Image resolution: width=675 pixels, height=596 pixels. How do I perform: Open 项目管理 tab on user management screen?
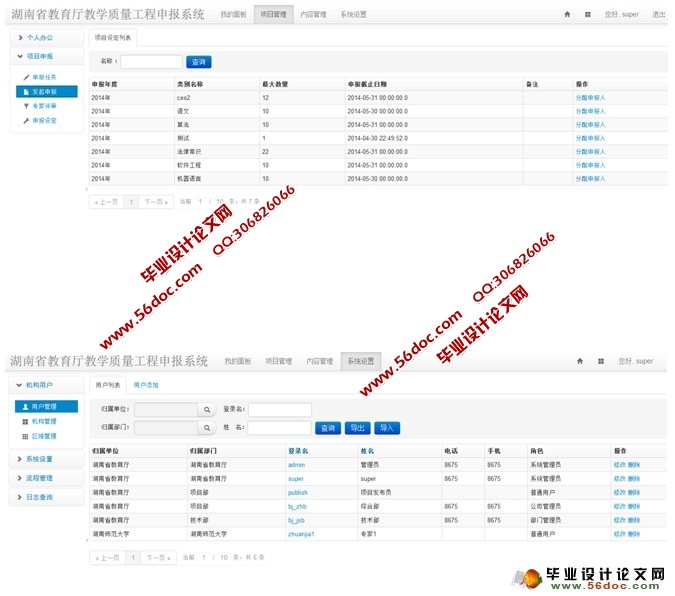point(279,361)
